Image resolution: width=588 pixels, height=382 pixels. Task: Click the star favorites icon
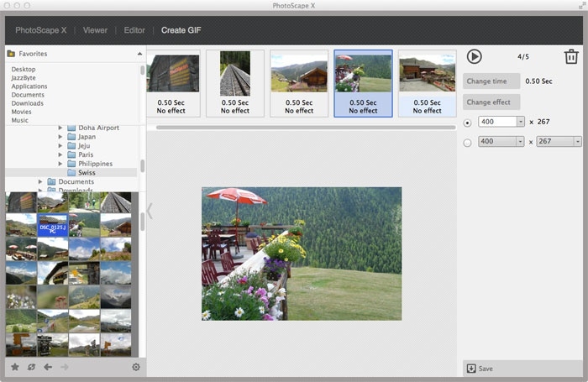point(14,367)
